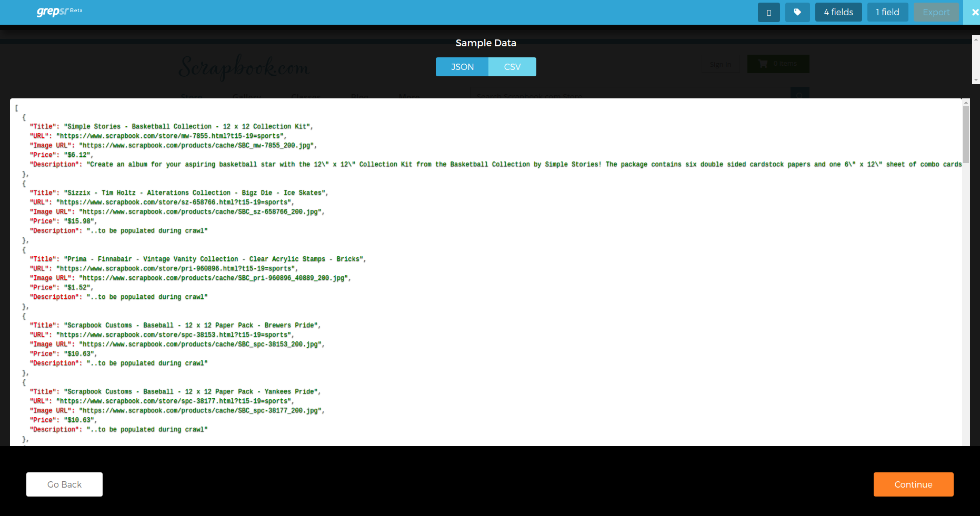Screen dimensions: 980x516
Task: Click the URL line containing sz-658766.html
Action: click(x=162, y=203)
